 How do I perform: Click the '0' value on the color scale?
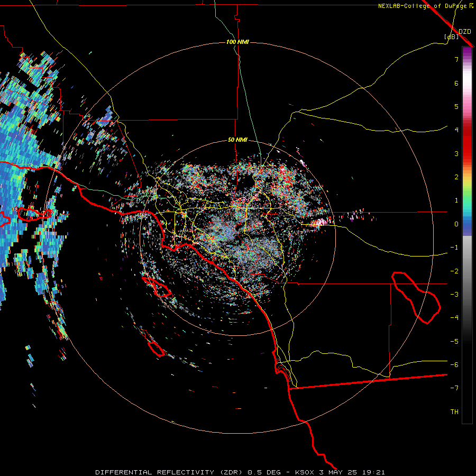coord(456,224)
